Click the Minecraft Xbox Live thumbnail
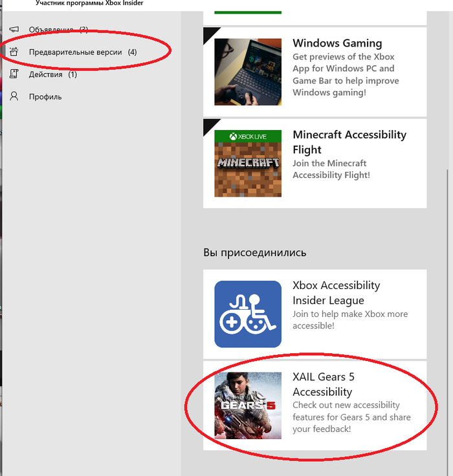Image resolution: width=453 pixels, height=476 pixels. (x=248, y=164)
